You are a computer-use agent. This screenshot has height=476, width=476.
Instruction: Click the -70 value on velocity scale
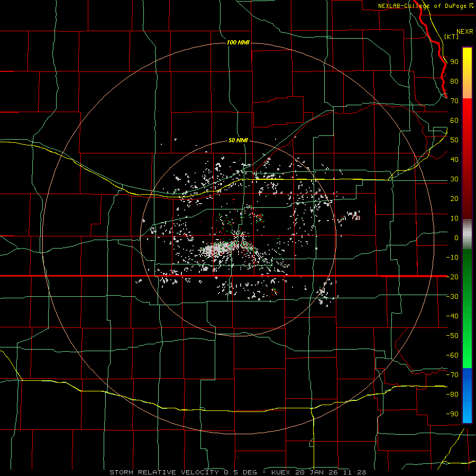click(x=452, y=375)
